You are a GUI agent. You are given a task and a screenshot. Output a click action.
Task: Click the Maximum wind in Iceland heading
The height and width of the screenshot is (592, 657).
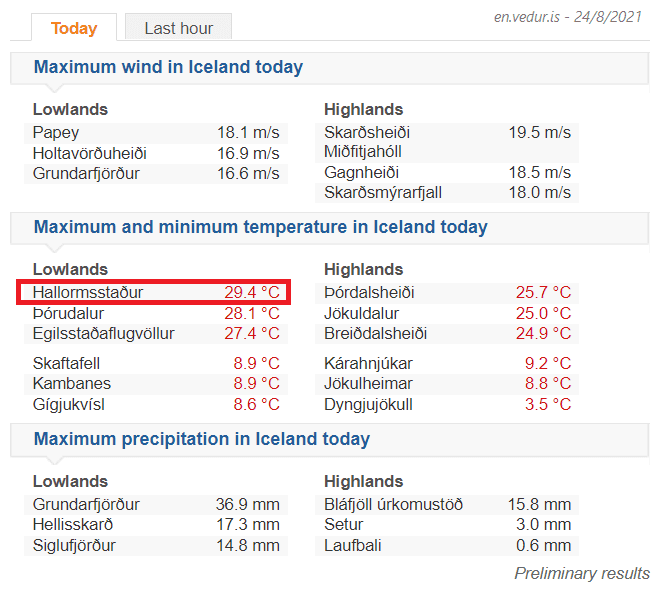tap(168, 68)
